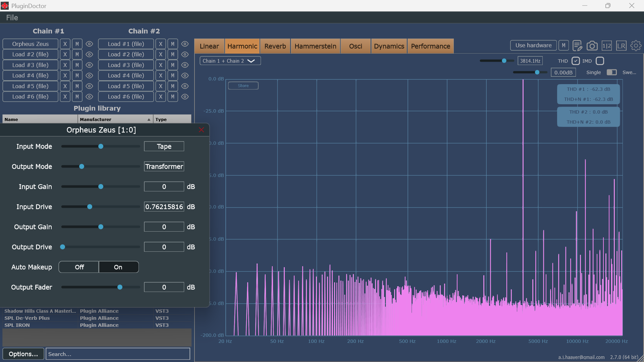Click the 1|2 chain compare icon
This screenshot has height=362, width=644.
coord(607,46)
